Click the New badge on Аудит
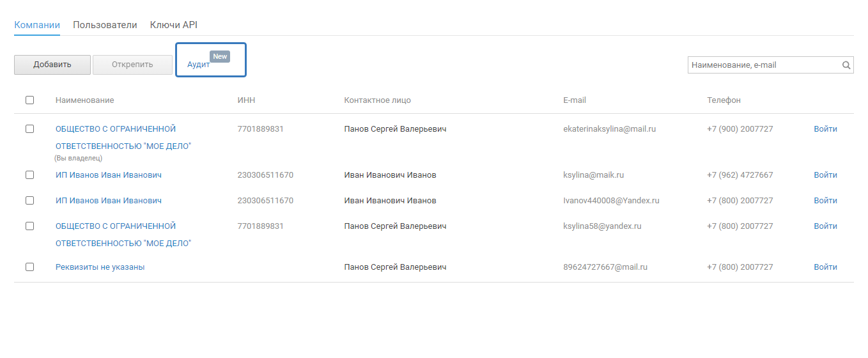The width and height of the screenshot is (868, 358). coord(220,56)
